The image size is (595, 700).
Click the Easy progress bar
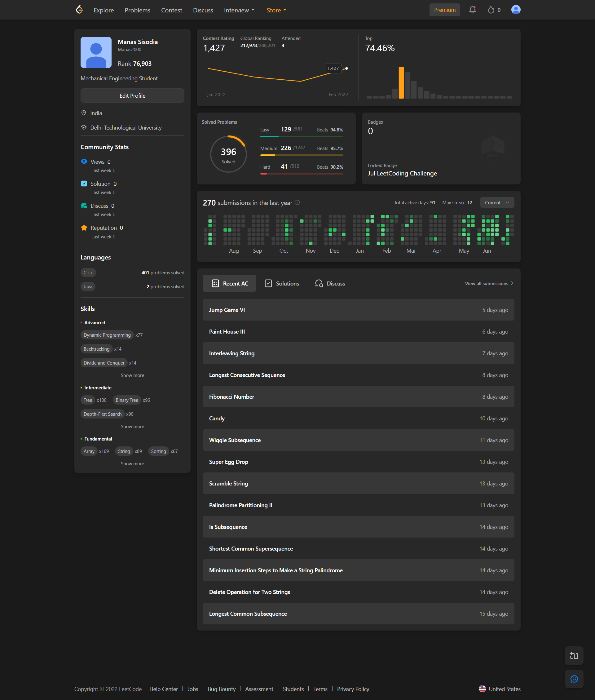click(302, 137)
